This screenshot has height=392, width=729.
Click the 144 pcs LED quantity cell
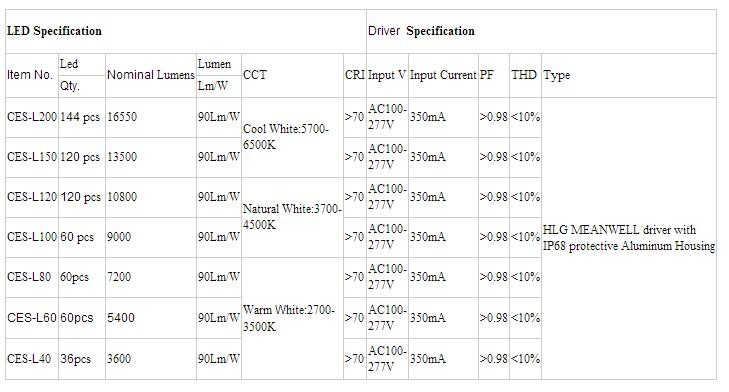point(82,117)
